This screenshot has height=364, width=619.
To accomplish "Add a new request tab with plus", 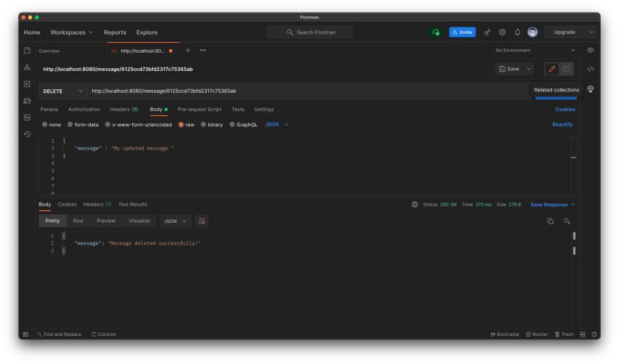I will point(188,51).
